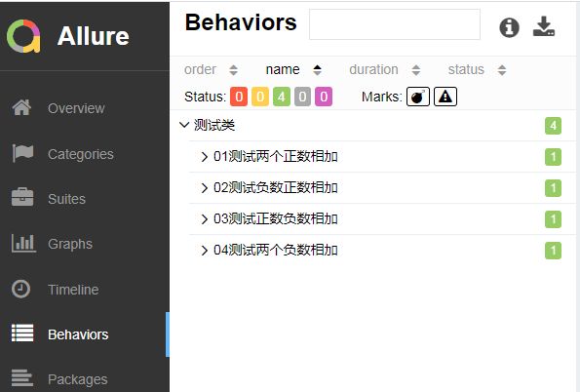Select the 03测试正数负数相加 story text
The width and height of the screenshot is (580, 392).
pos(276,218)
